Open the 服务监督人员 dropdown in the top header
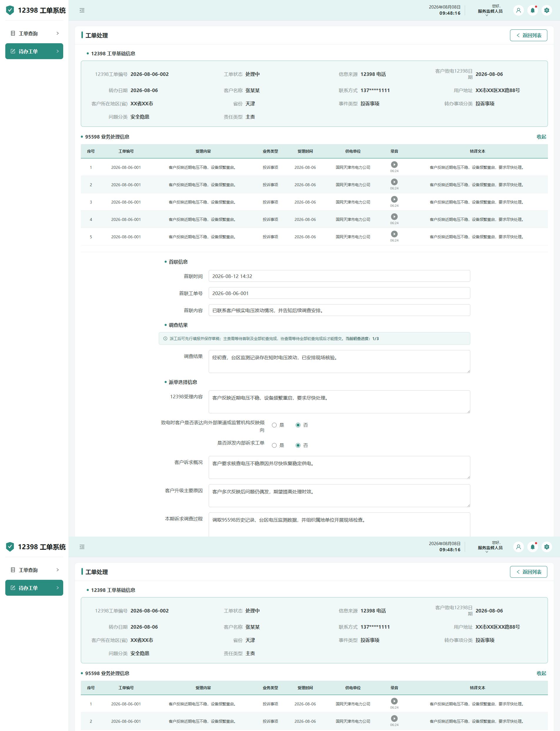 pos(490,11)
